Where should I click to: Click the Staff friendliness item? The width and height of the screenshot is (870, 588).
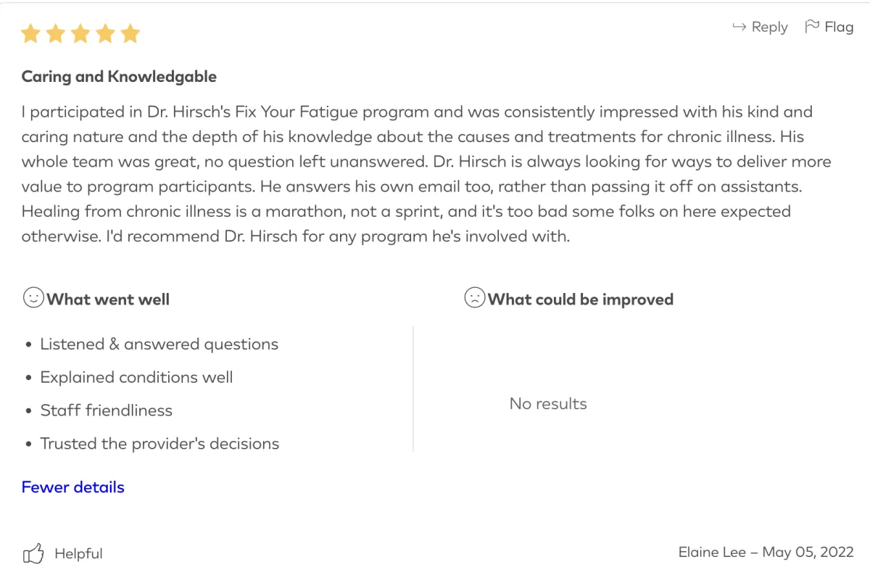pyautogui.click(x=106, y=410)
